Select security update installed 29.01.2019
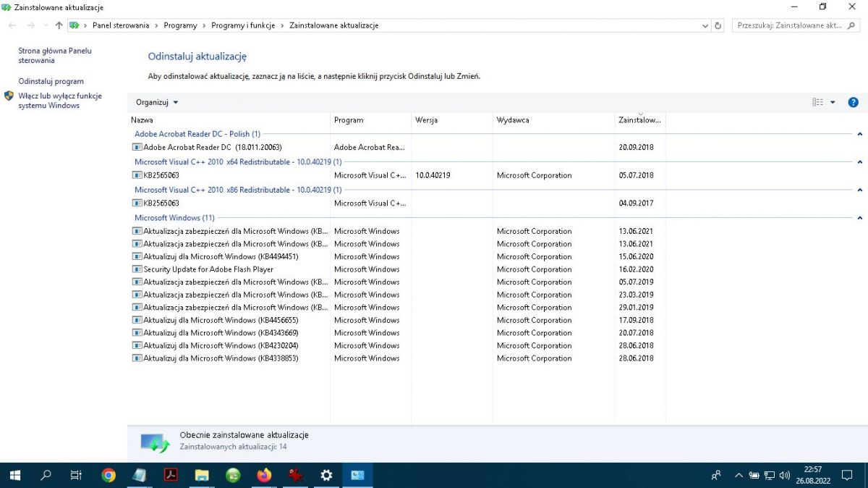Image resolution: width=868 pixels, height=488 pixels. pos(396,308)
